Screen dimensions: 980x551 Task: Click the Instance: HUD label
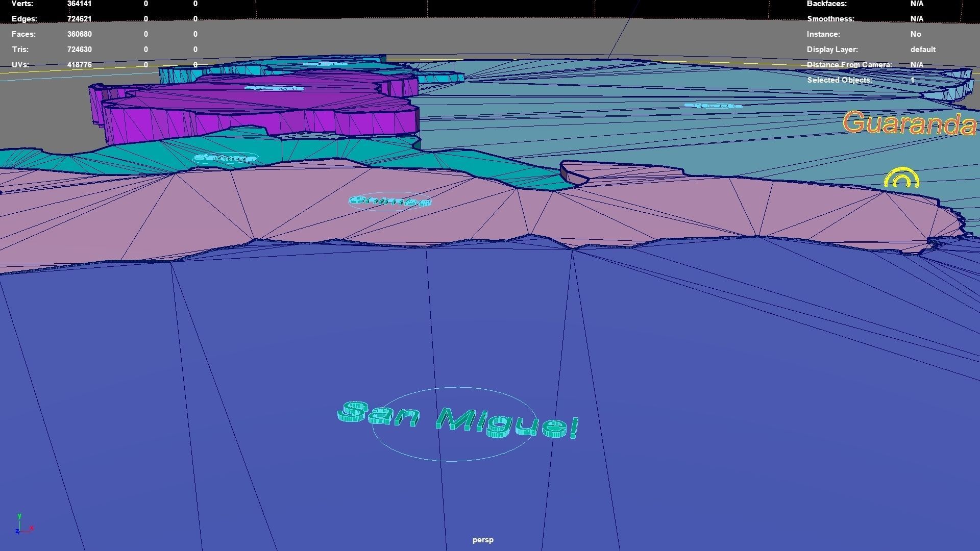coord(823,34)
